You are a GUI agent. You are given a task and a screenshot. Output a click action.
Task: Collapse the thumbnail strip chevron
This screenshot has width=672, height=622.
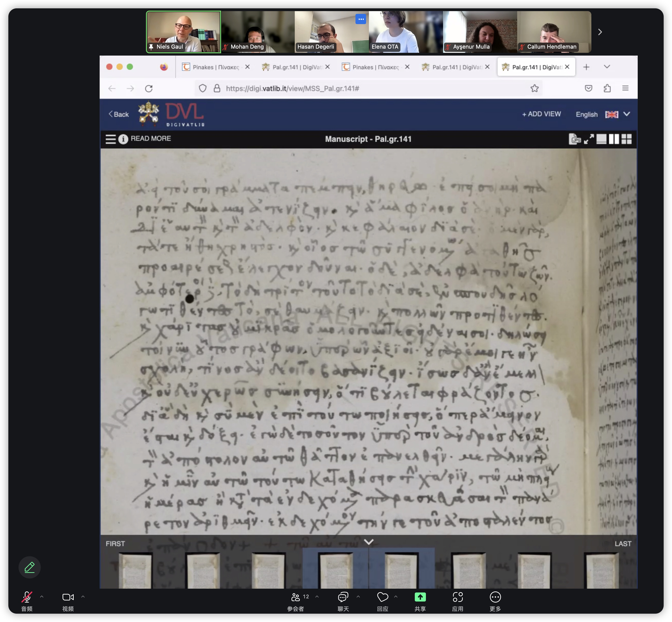(x=369, y=542)
